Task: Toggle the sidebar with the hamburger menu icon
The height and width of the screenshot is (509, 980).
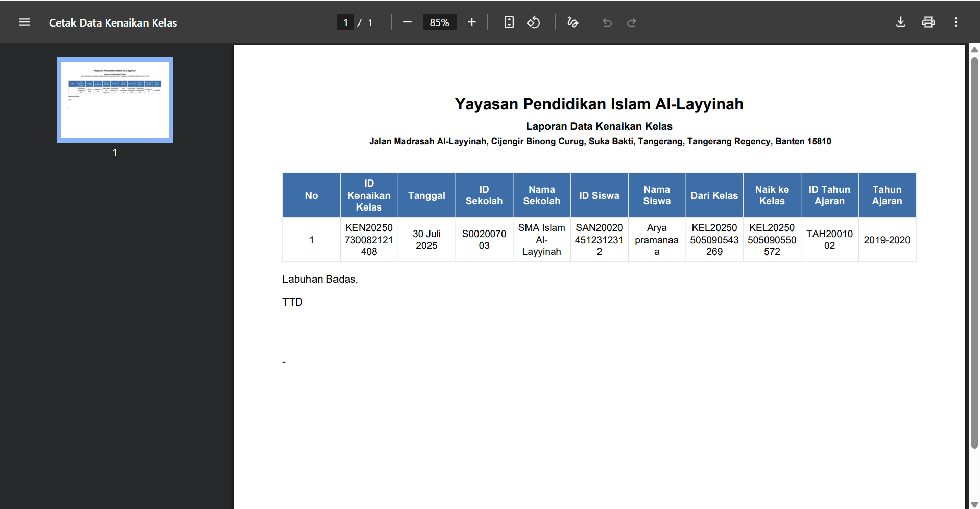Action: coord(25,22)
